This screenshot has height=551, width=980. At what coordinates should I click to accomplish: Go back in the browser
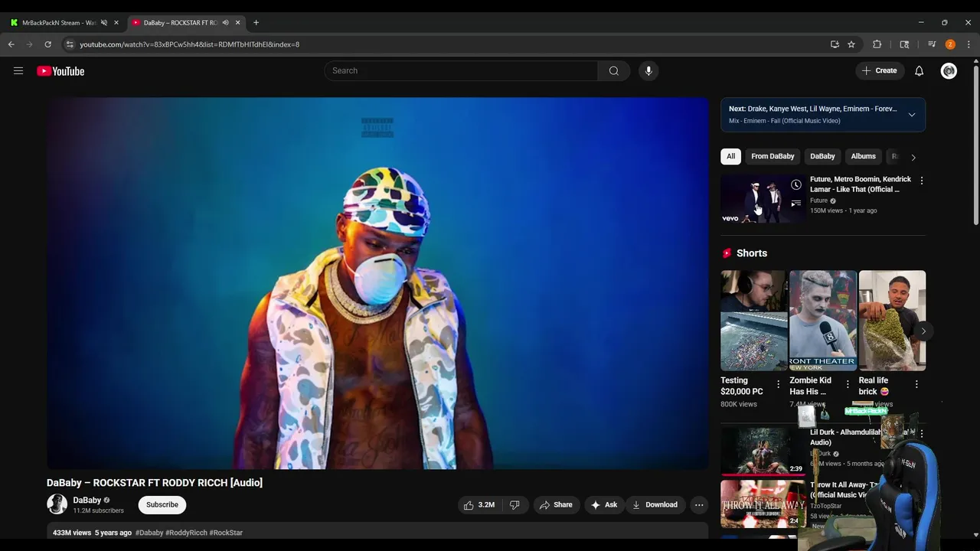11,44
